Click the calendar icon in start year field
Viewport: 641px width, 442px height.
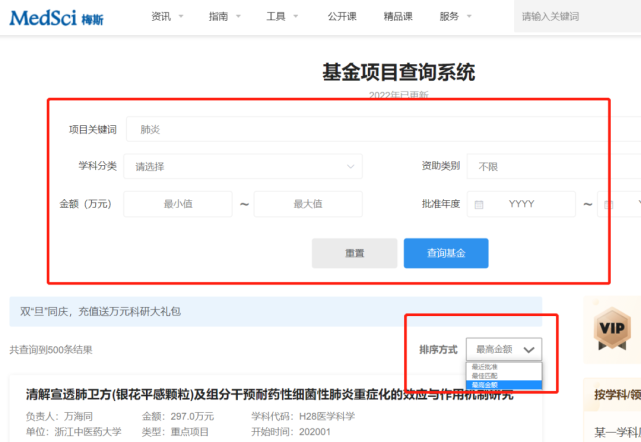(x=479, y=204)
